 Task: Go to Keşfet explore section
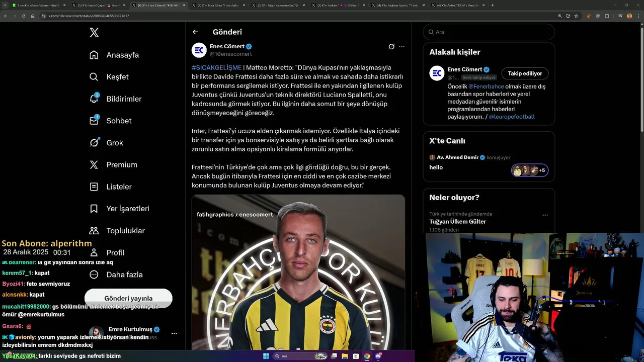[x=109, y=77]
